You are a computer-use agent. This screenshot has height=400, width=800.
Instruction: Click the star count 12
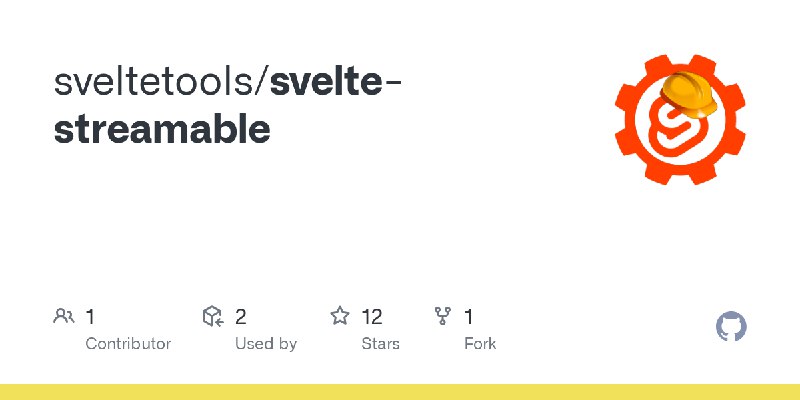(x=372, y=317)
